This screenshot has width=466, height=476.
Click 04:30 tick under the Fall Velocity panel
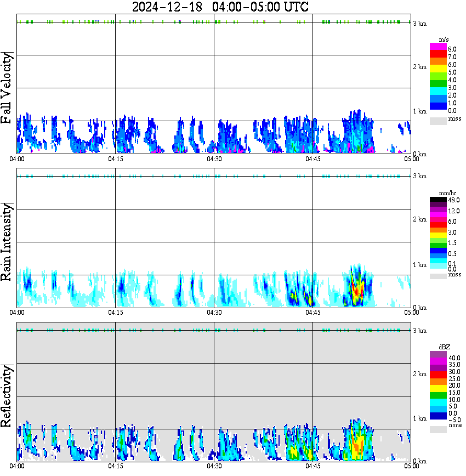click(x=214, y=159)
